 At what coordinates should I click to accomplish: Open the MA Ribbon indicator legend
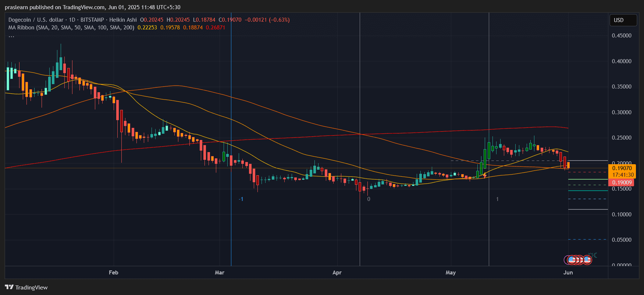pos(71,28)
